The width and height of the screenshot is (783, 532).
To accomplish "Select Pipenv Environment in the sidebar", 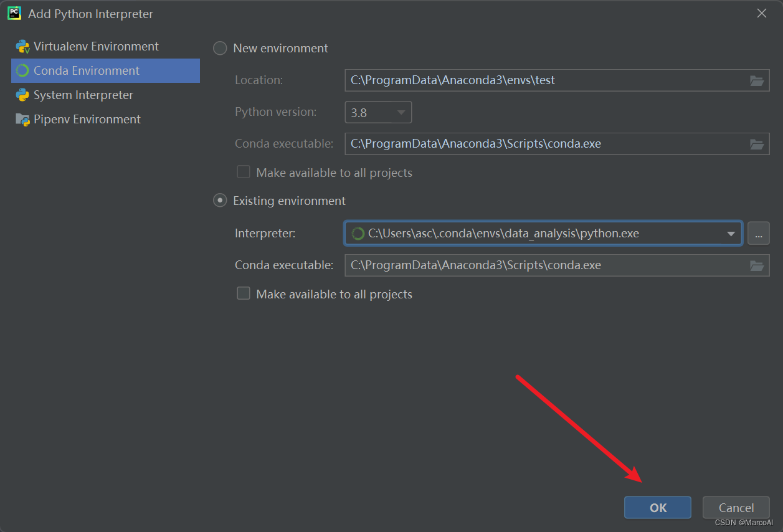I will pos(105,120).
